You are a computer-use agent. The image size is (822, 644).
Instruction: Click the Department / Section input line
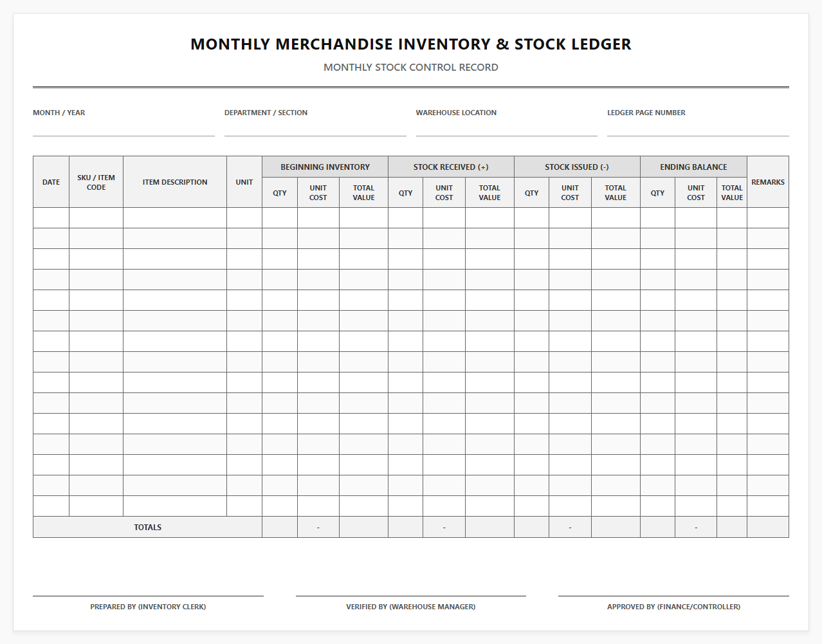[x=315, y=127]
